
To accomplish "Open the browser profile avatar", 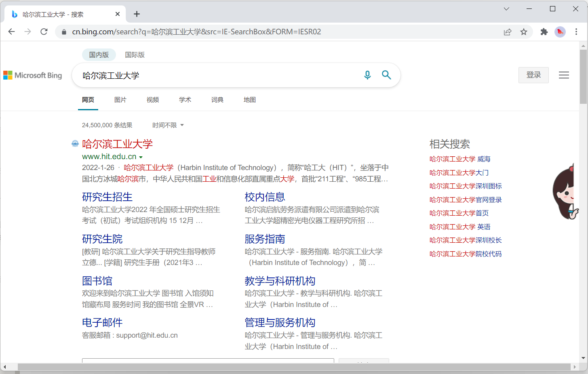I will click(x=560, y=32).
